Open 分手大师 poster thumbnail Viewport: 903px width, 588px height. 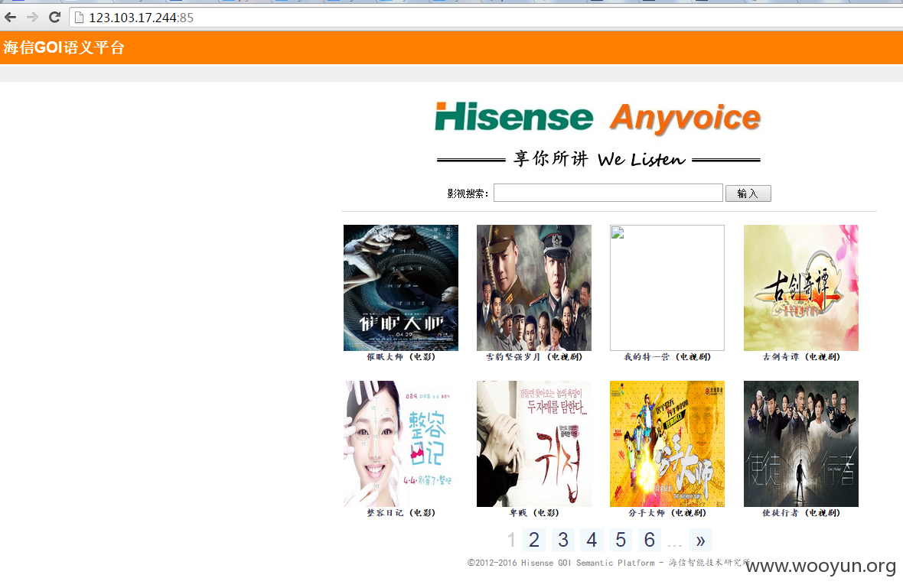[667, 443]
